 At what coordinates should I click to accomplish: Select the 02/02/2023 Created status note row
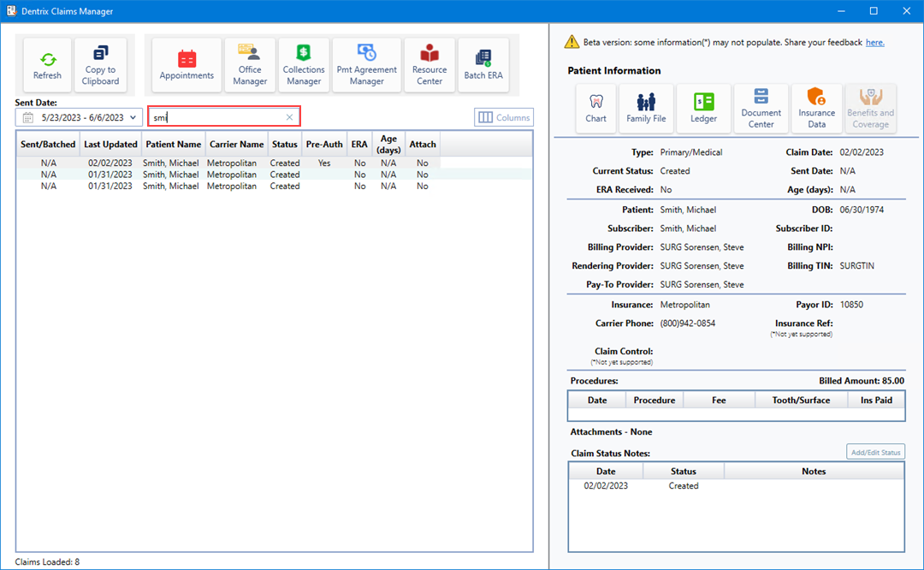pos(736,486)
